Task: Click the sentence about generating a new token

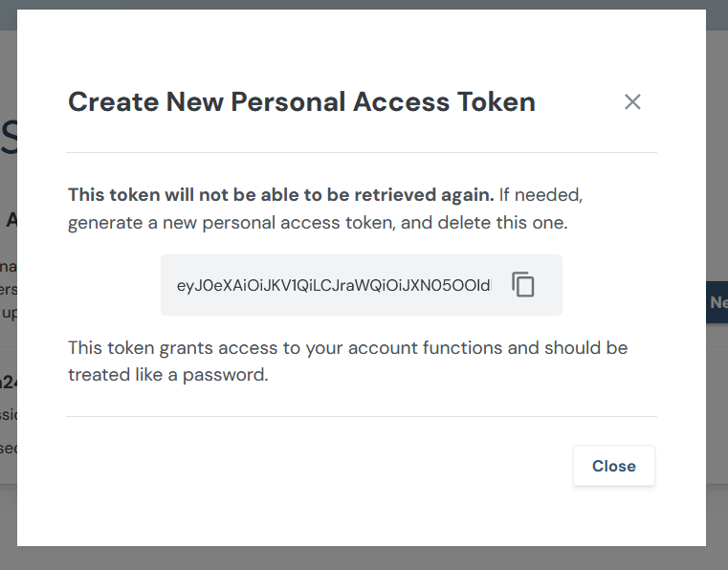Action: [317, 224]
